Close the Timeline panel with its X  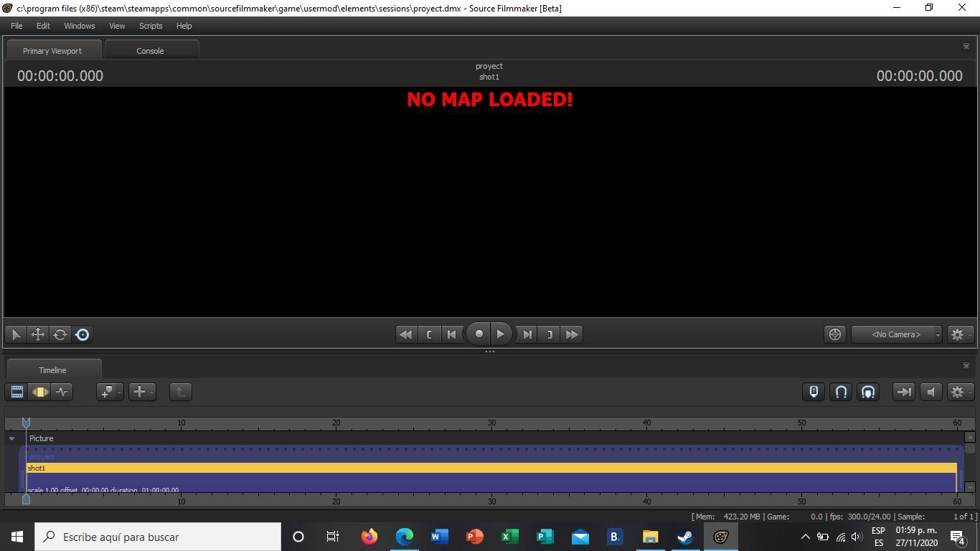966,366
